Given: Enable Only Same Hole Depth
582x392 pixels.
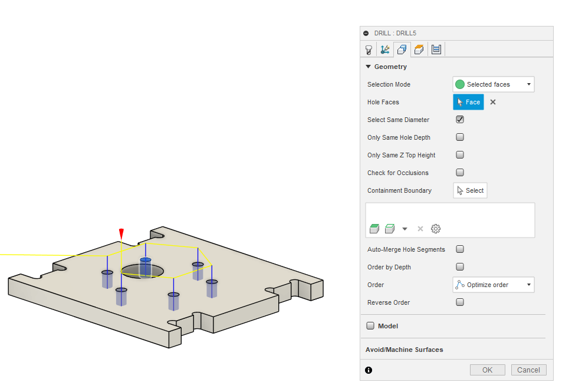Looking at the screenshot, I should (460, 137).
